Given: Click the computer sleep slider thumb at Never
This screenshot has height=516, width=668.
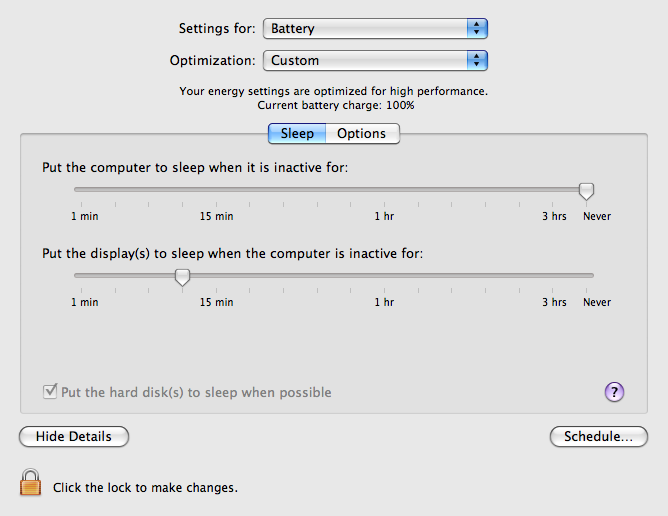Looking at the screenshot, I should 586,191.
